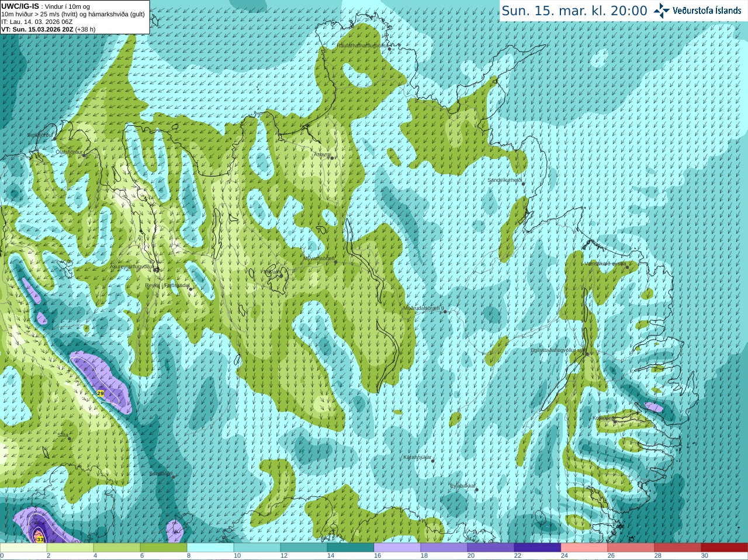Click the Egilsstaðaflugvöllur station dot

pos(587,354)
